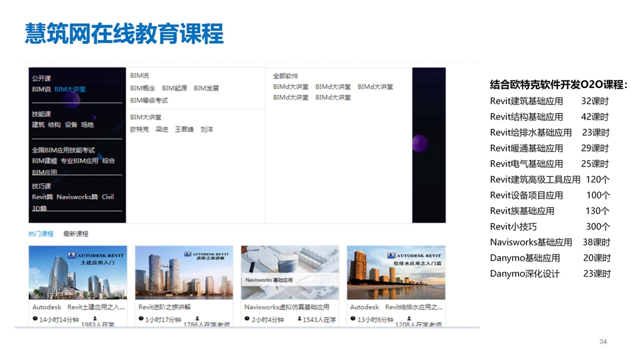
Task: Select 场地 under 技能课
Action: tap(87, 125)
